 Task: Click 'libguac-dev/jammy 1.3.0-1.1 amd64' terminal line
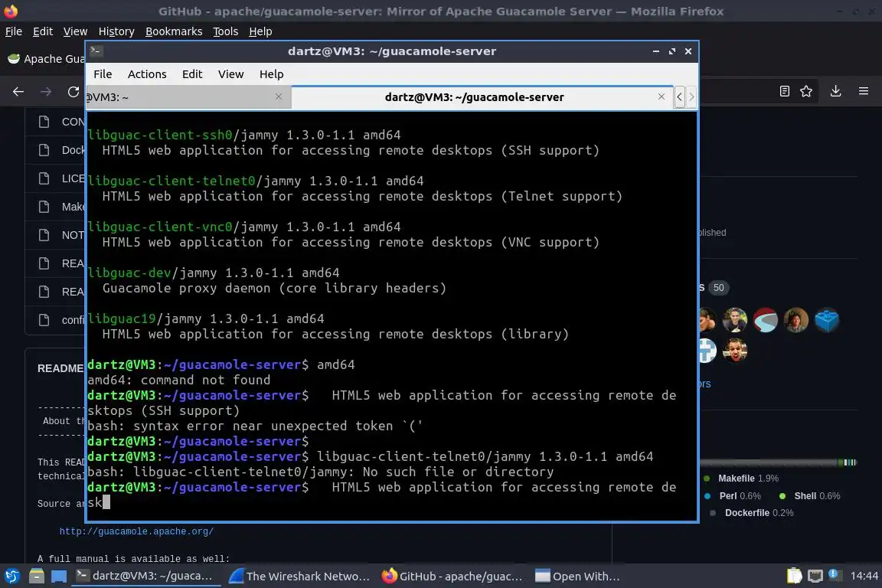[214, 273]
